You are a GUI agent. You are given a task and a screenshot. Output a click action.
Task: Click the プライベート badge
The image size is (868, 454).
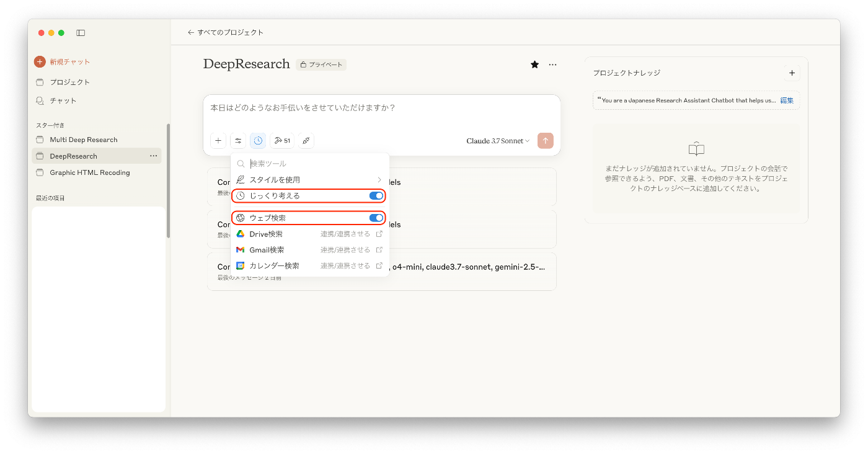321,65
